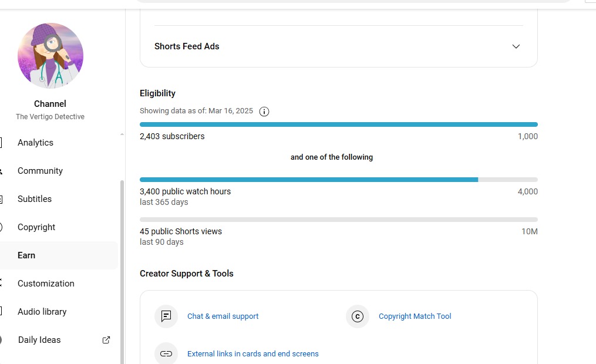The image size is (596, 364).
Task: Open the Subtitles page
Action: tap(35, 199)
